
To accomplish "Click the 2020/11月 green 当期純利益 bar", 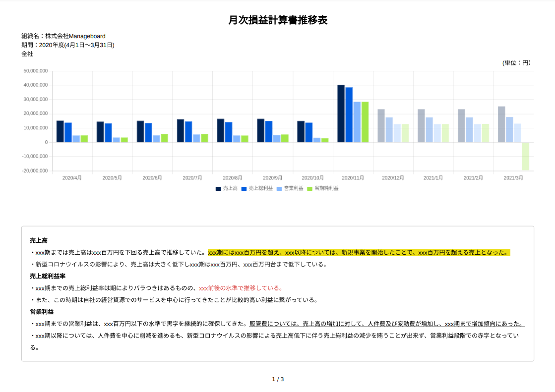I will tap(365, 122).
